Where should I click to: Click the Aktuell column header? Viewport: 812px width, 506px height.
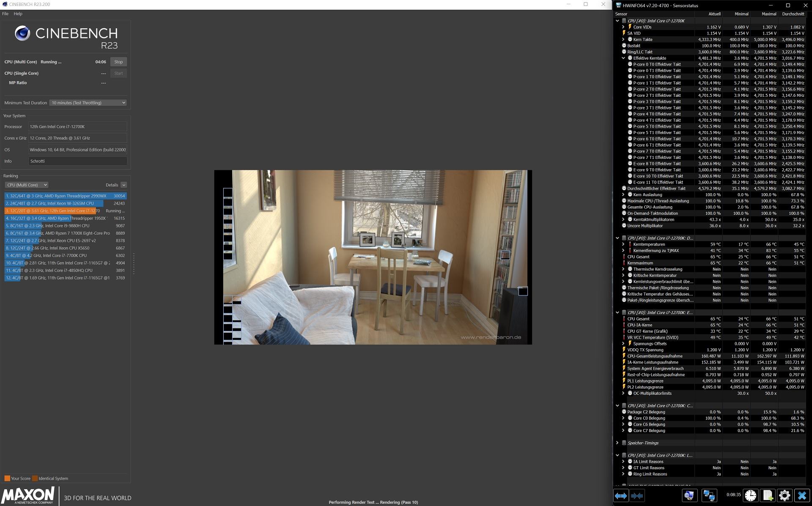tap(714, 14)
